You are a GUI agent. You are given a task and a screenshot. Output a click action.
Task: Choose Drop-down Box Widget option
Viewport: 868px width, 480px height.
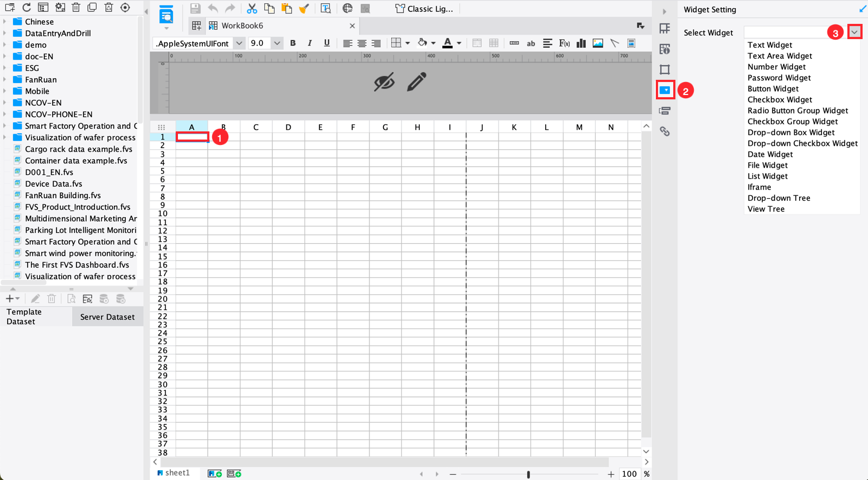click(791, 132)
